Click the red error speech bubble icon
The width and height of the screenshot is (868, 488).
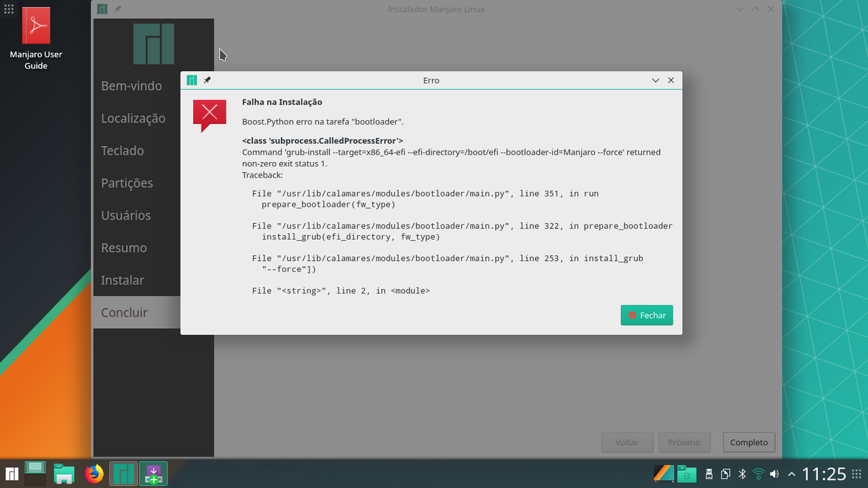point(210,115)
